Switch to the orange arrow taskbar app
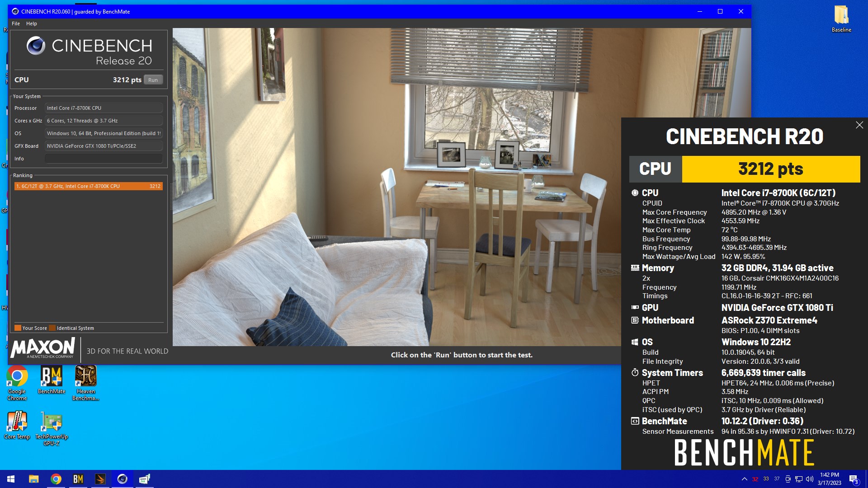Screen dimensions: 868x488 [100, 479]
